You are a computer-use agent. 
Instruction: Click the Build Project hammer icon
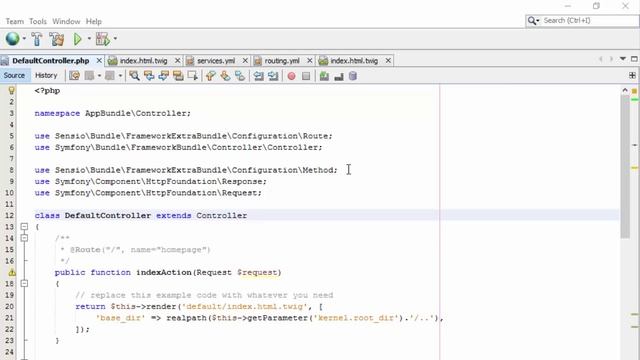(37, 39)
